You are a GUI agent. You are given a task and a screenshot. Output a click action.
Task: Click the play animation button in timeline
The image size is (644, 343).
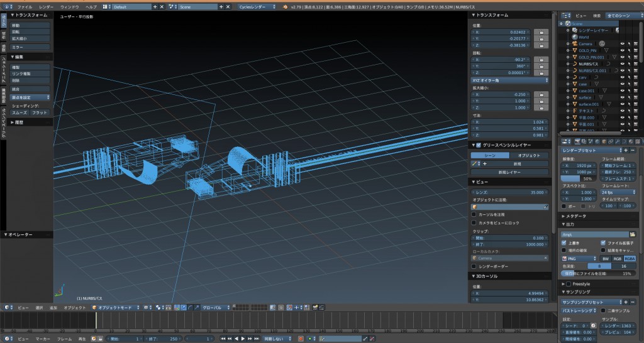pyautogui.click(x=243, y=339)
